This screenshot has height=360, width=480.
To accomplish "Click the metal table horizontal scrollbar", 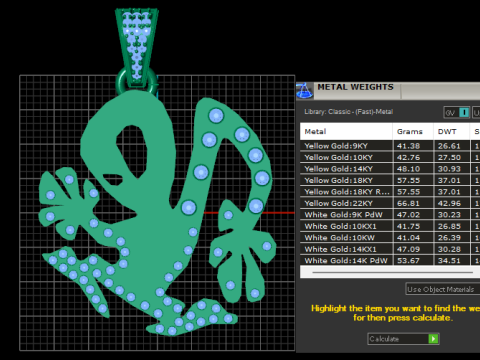I will (x=392, y=272).
